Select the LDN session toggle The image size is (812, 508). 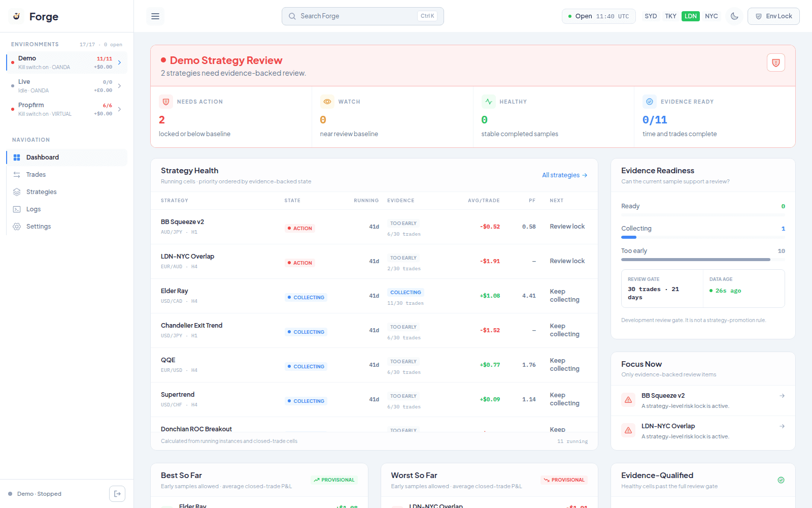coord(691,16)
